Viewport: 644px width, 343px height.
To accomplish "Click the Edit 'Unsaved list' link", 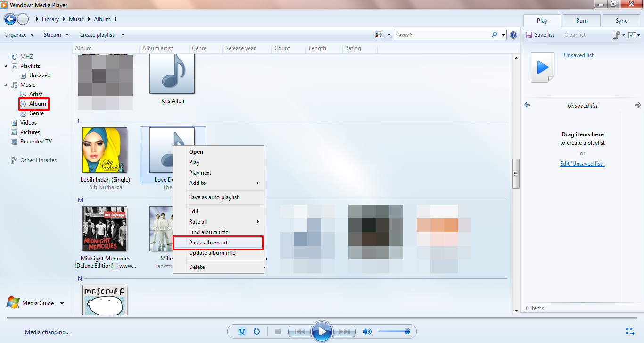I will (582, 164).
